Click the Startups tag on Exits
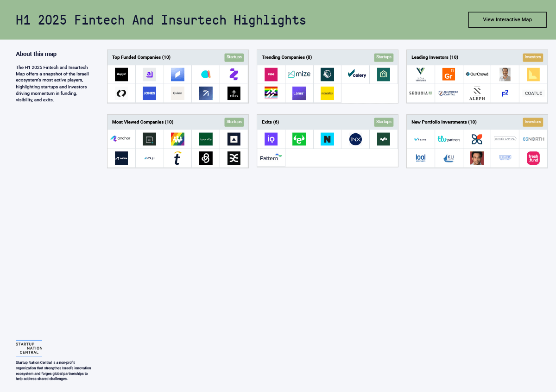 point(384,122)
